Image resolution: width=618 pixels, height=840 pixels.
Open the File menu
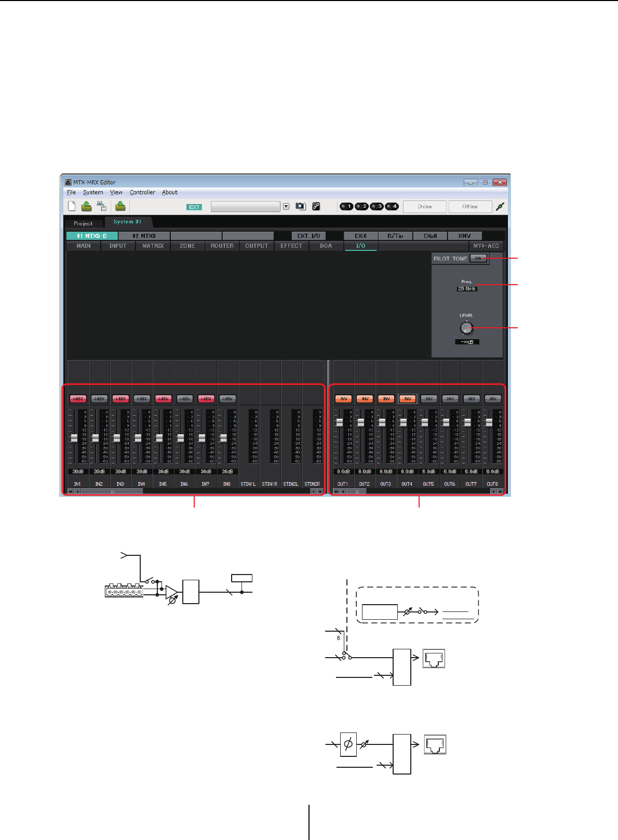click(x=72, y=192)
